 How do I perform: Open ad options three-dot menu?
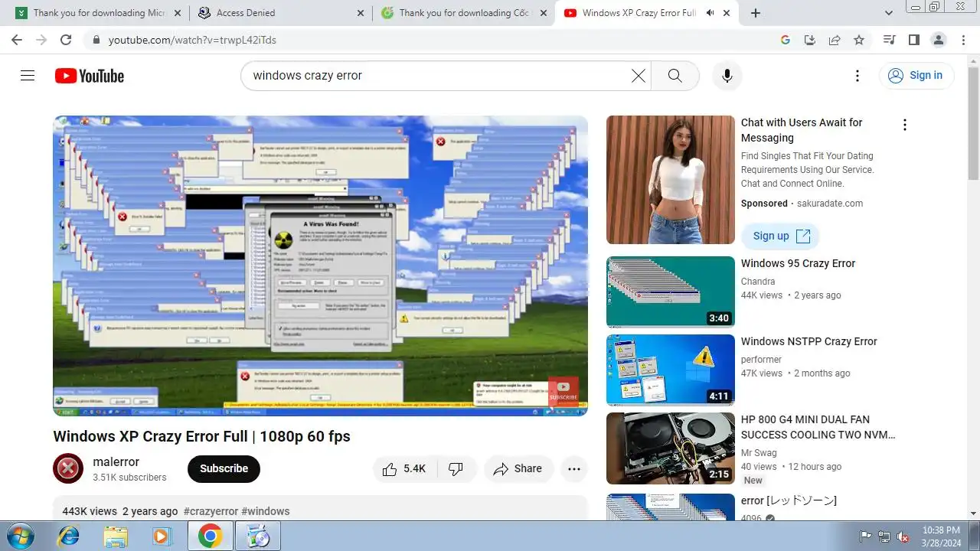pyautogui.click(x=904, y=125)
